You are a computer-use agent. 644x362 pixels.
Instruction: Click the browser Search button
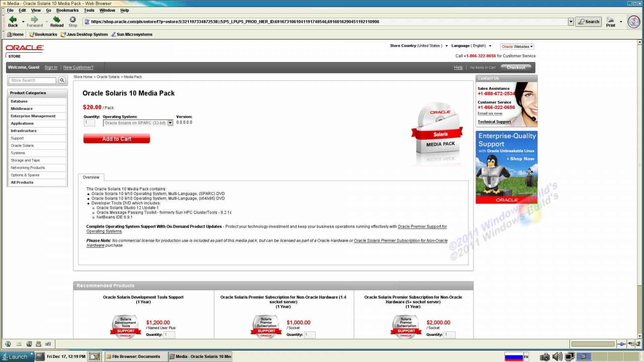click(x=588, y=22)
